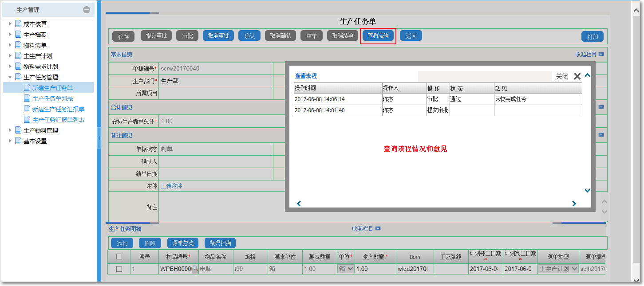
Task: Expand the 生产领料管理 tree node
Action: point(9,130)
